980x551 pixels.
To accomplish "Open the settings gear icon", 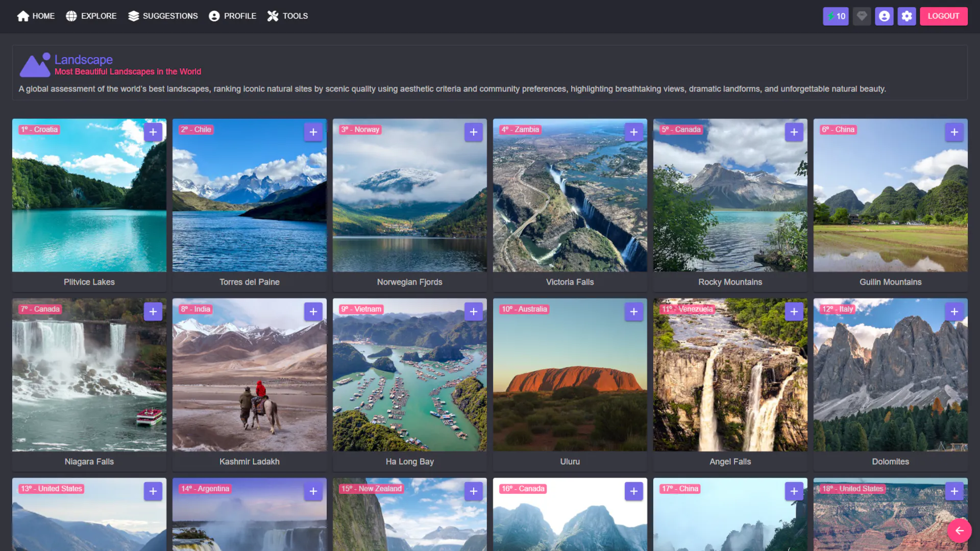I will click(x=907, y=16).
